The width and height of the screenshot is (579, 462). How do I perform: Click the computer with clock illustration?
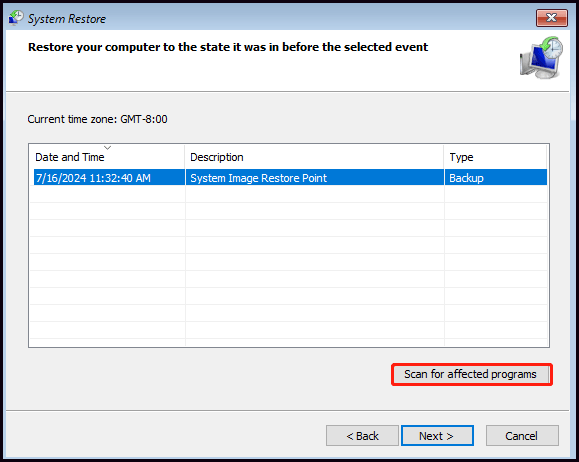click(541, 58)
